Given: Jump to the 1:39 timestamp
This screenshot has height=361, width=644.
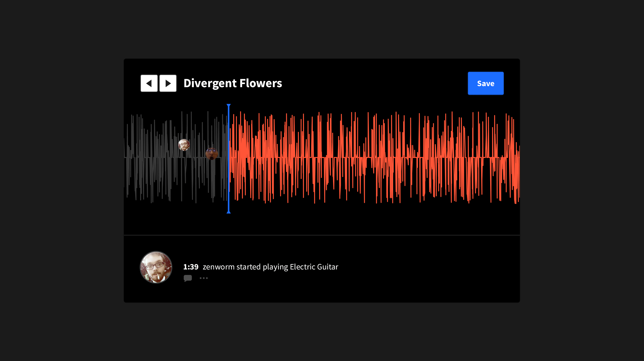Looking at the screenshot, I should click(191, 267).
